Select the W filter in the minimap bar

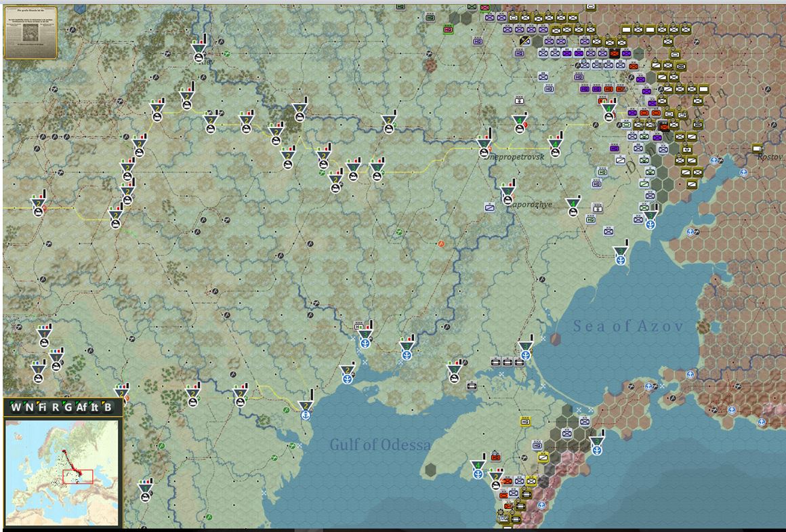[16, 407]
